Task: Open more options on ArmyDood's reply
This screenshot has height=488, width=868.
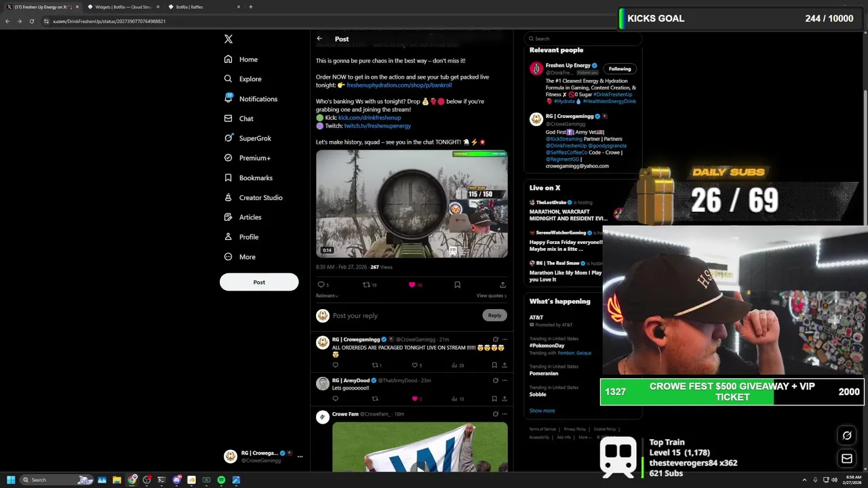Action: click(504, 380)
